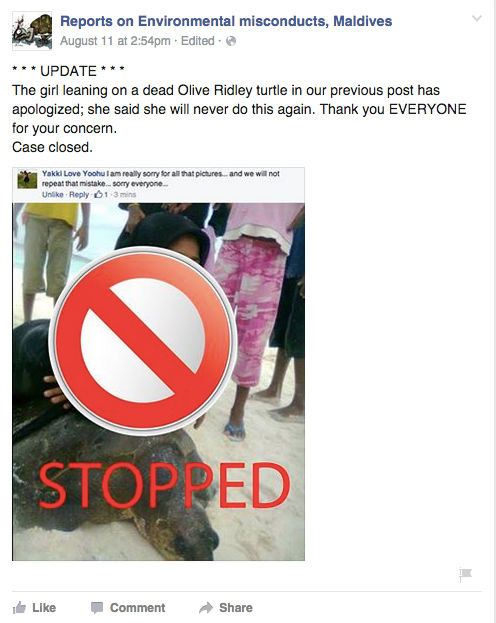The width and height of the screenshot is (496, 623).
Task: Click the red prohibition sign in photo
Action: click(143, 341)
